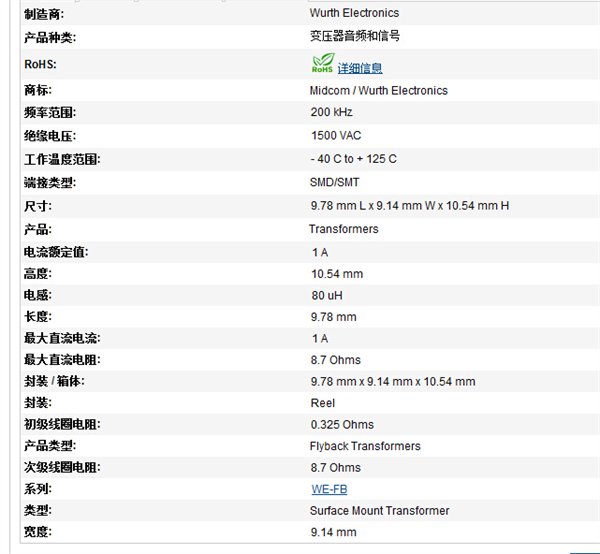Viewport: 600px width, 554px height.
Task: Click the 制造商 row label
Action: click(43, 14)
